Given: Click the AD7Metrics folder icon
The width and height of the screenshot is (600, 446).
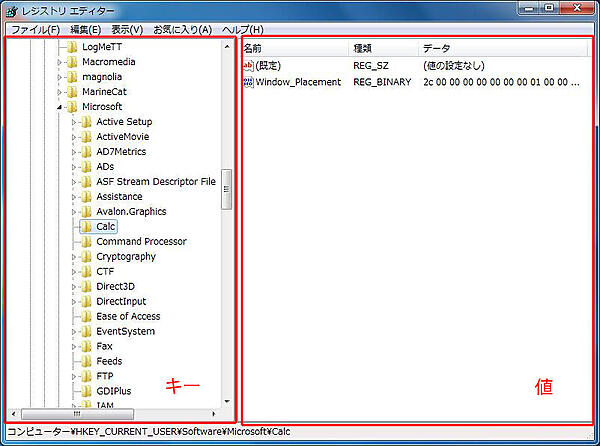Looking at the screenshot, I should coord(86,152).
